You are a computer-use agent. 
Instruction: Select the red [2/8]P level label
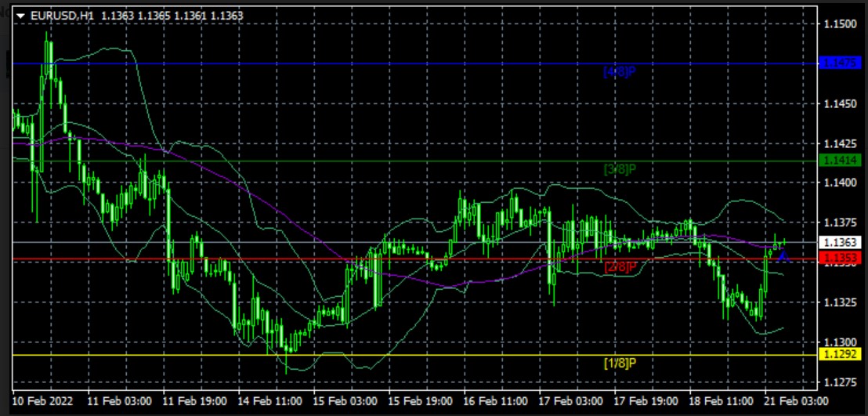pos(619,266)
